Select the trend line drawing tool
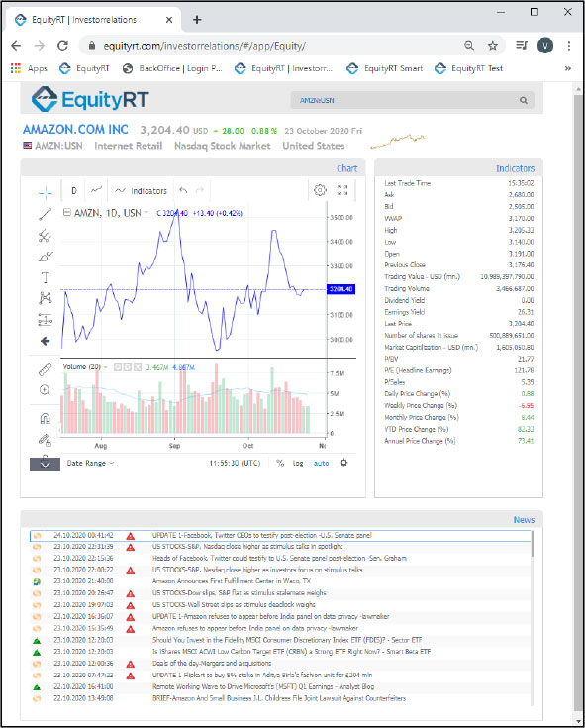Image resolution: width=585 pixels, height=728 pixels. pyautogui.click(x=45, y=214)
